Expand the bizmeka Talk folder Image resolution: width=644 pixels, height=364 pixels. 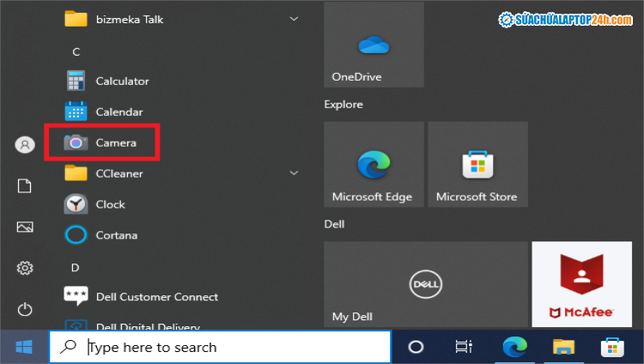click(294, 18)
